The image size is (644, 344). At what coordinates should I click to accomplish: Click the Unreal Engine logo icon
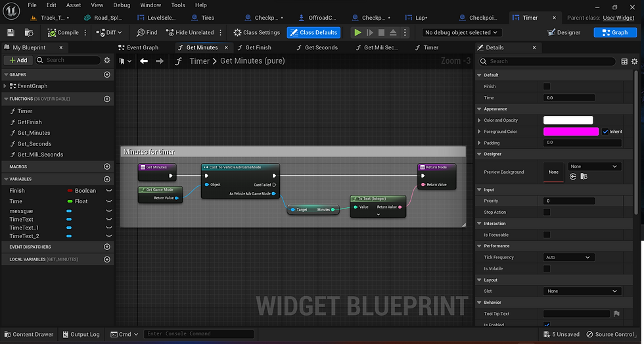(x=11, y=11)
